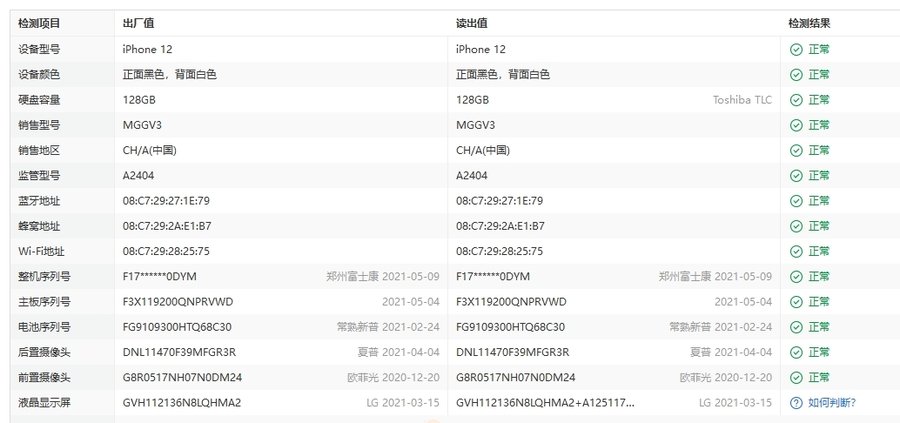This screenshot has width=900, height=423.
Task: Click green check icon in 整机序列号 row
Action: [796, 277]
